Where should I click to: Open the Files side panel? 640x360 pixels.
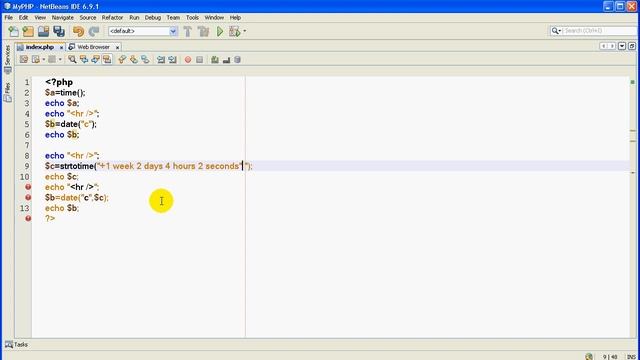(7, 92)
